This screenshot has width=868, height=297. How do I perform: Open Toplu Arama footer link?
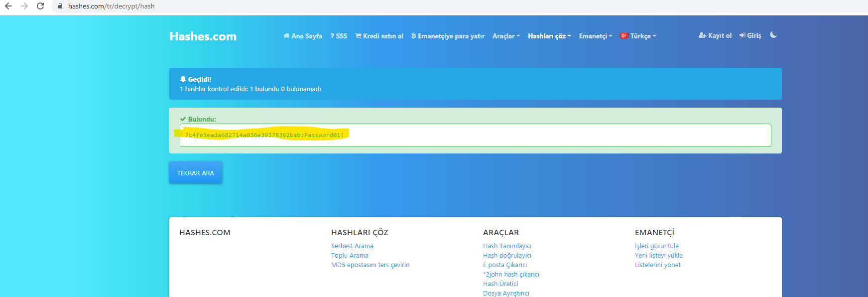coord(350,255)
